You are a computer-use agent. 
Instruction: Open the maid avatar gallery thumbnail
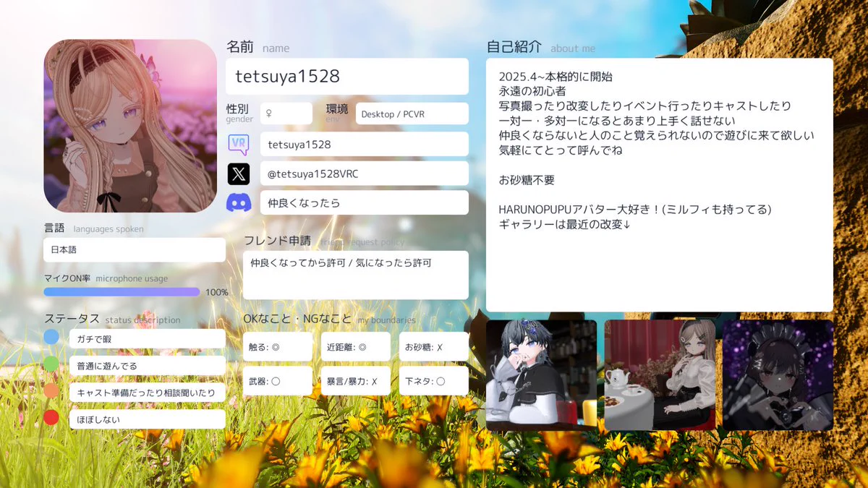[778, 375]
